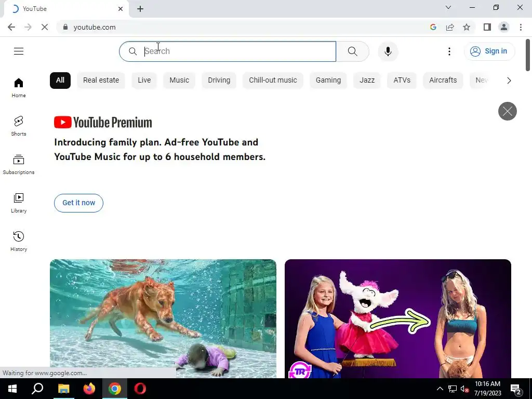
Task: Dismiss the YouTube Premium banner
Action: point(507,111)
